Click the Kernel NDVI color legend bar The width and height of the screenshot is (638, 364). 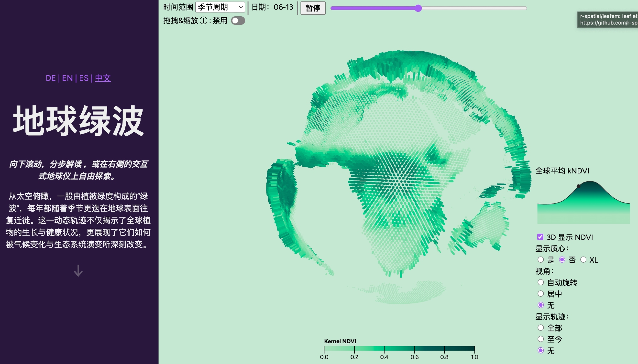[399, 349]
